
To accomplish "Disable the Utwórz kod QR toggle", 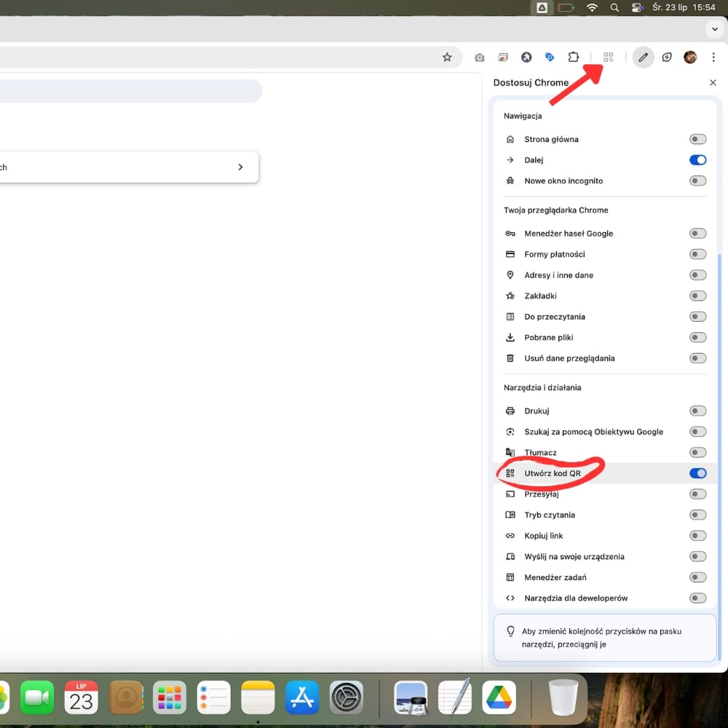I will point(697,473).
